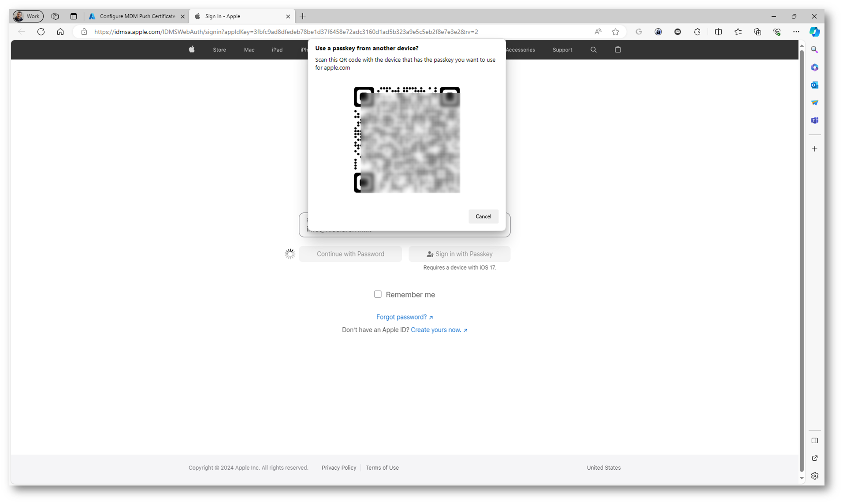Change region via United States link

point(604,468)
